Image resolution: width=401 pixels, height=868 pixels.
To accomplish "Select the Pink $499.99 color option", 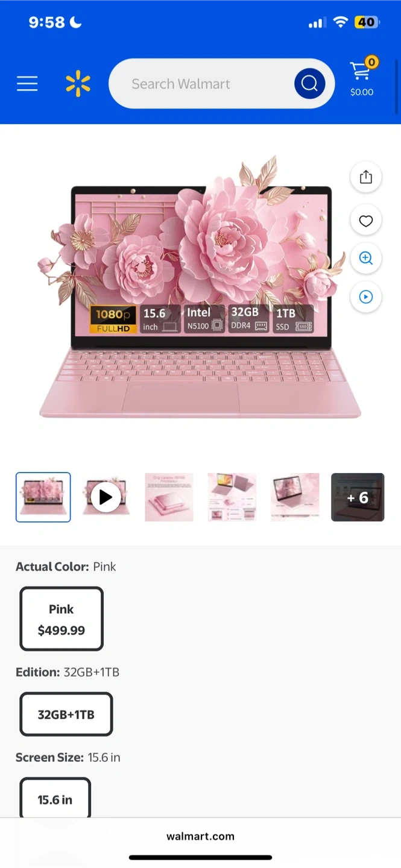I will 62,619.
